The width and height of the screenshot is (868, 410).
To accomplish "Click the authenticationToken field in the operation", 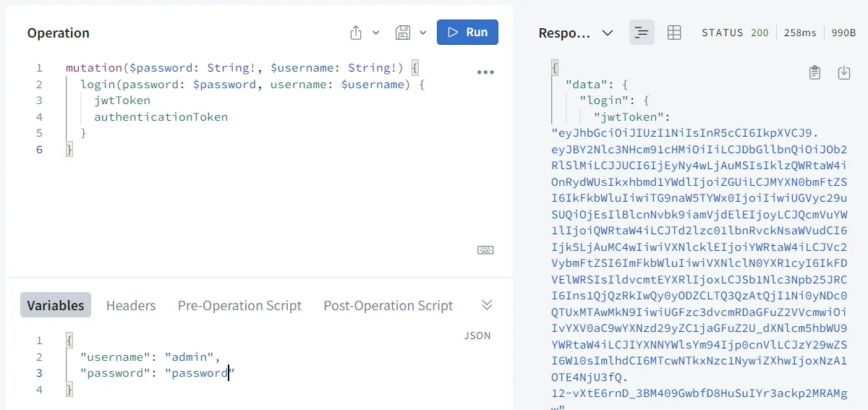I will pyautogui.click(x=161, y=116).
